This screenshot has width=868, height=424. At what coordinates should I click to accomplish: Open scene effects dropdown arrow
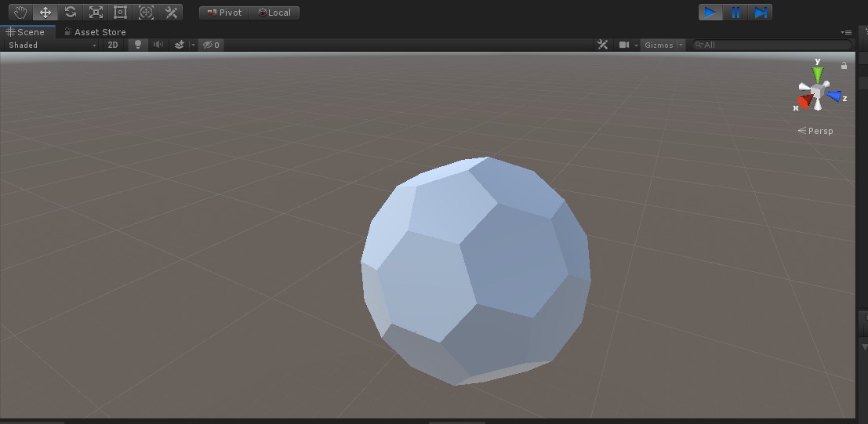tap(193, 45)
